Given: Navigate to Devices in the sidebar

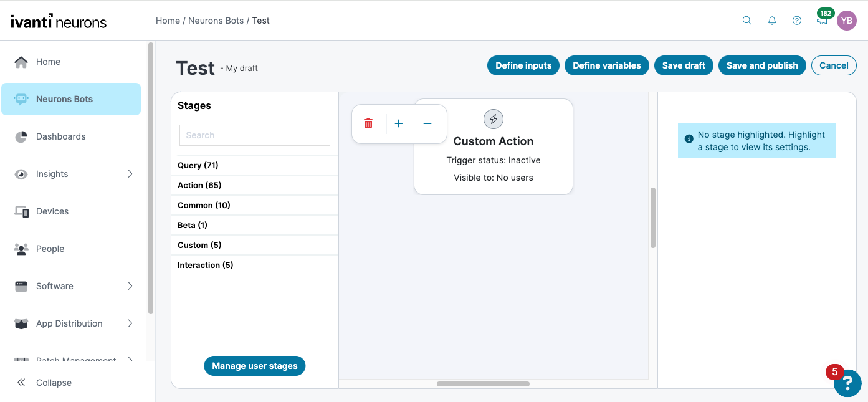Looking at the screenshot, I should 52,211.
